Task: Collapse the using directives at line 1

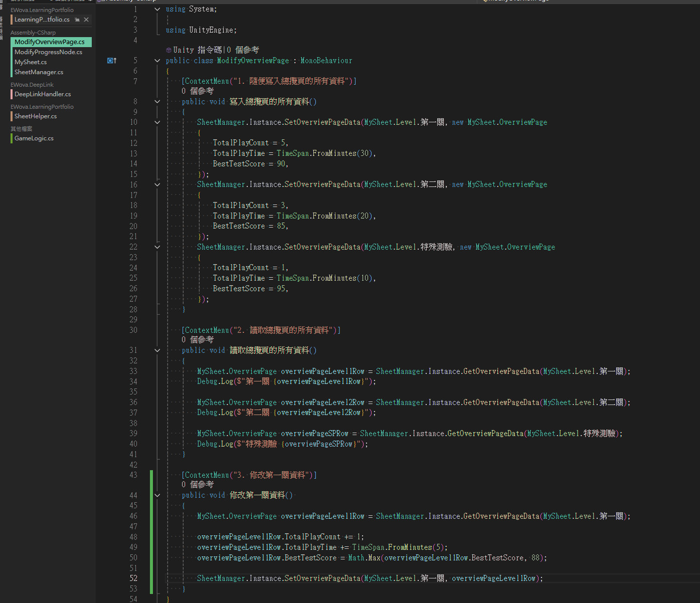Action: 157,9
